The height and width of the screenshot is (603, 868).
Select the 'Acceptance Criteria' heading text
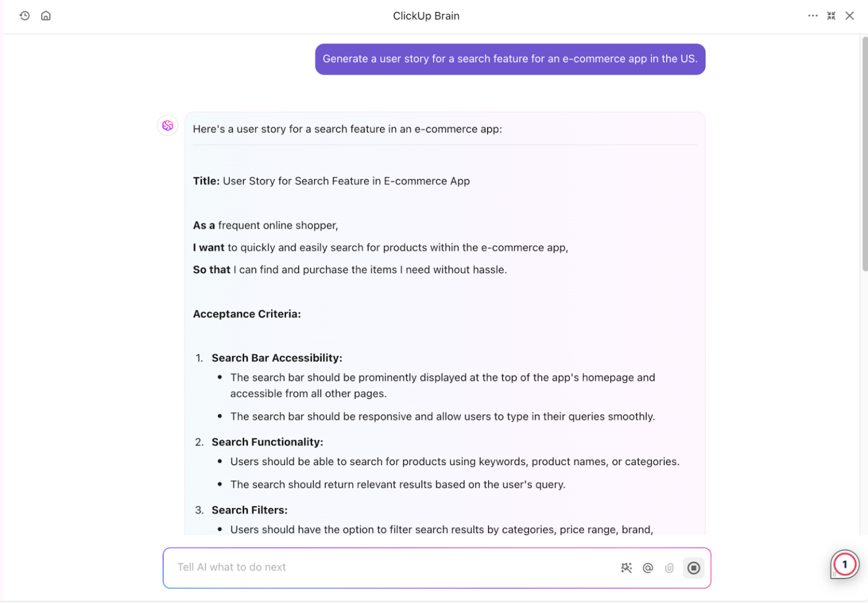tap(247, 314)
